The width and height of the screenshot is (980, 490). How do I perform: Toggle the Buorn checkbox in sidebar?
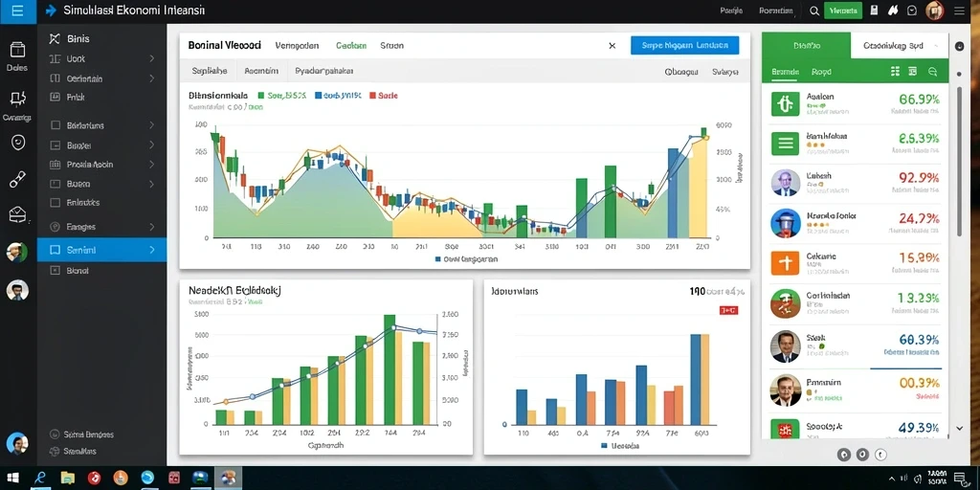55,184
